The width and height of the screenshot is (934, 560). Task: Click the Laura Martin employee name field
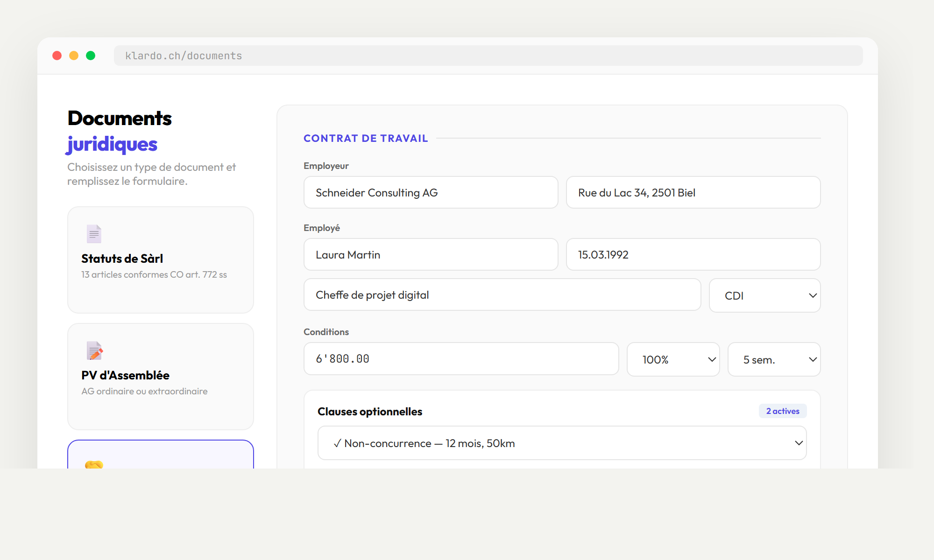[431, 254]
